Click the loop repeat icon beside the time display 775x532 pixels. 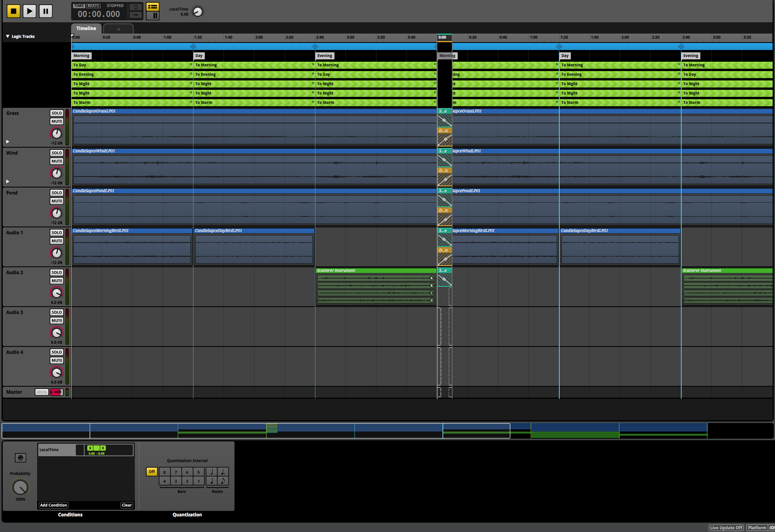136,7
